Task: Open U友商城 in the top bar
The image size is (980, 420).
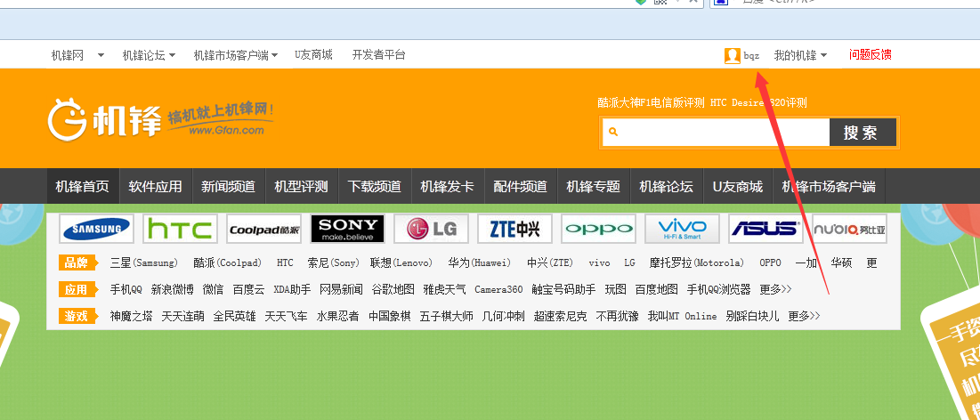Action: [x=313, y=55]
